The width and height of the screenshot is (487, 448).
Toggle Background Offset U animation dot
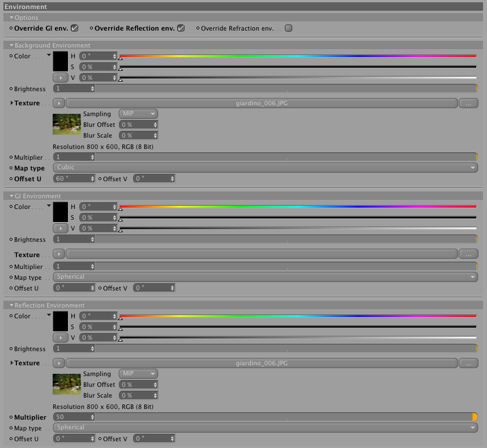11,178
